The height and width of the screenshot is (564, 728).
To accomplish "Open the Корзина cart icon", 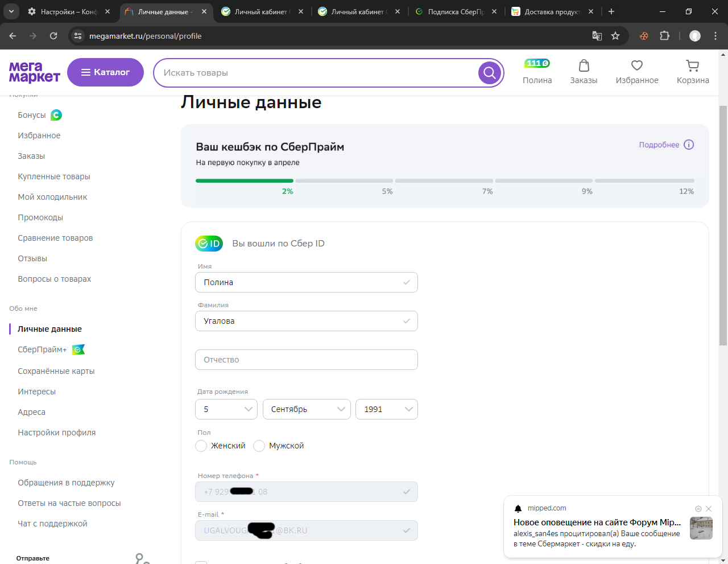I will (x=693, y=65).
